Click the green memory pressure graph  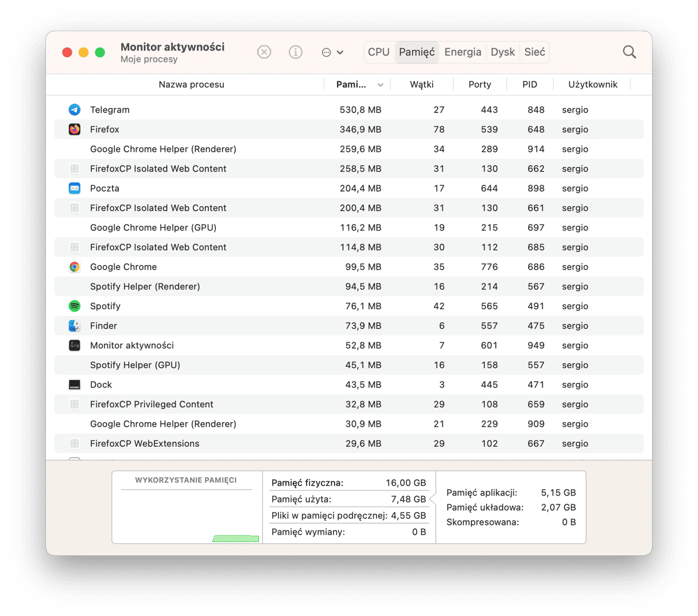point(236,539)
